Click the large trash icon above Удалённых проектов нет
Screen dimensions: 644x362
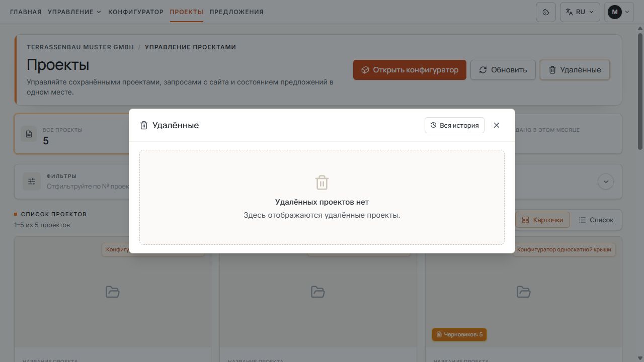click(322, 182)
